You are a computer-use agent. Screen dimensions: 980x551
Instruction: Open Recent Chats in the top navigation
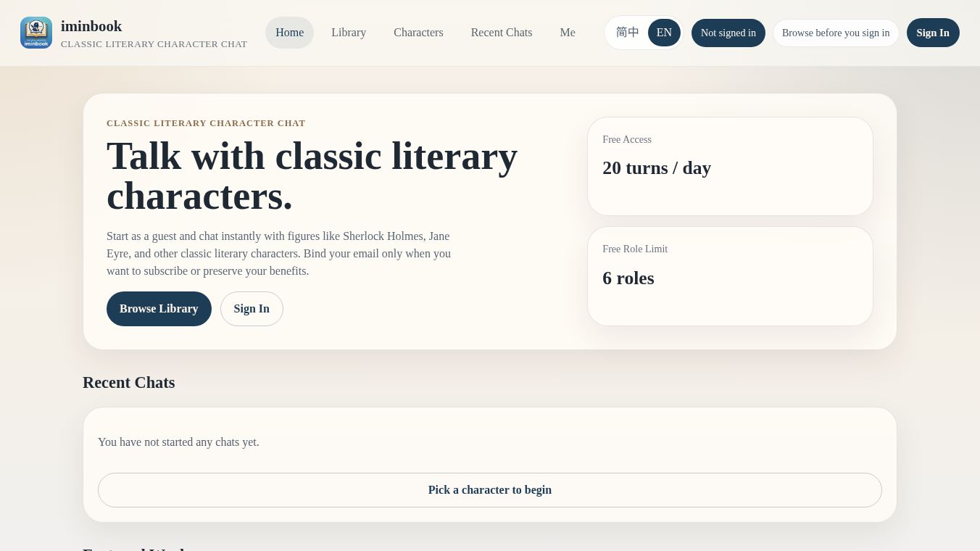502,33
